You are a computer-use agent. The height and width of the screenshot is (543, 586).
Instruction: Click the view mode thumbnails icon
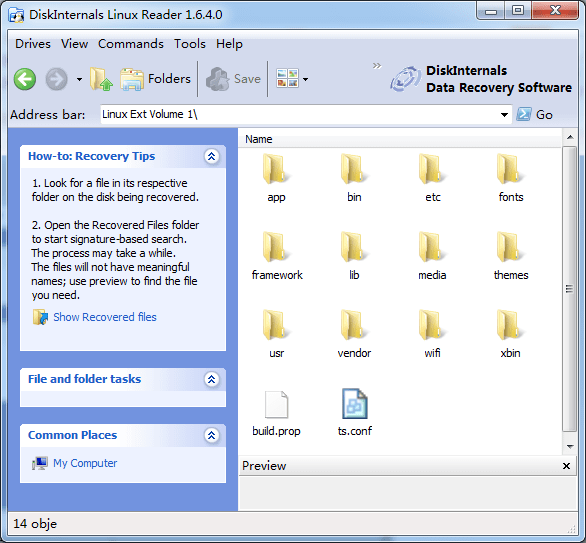coord(287,78)
